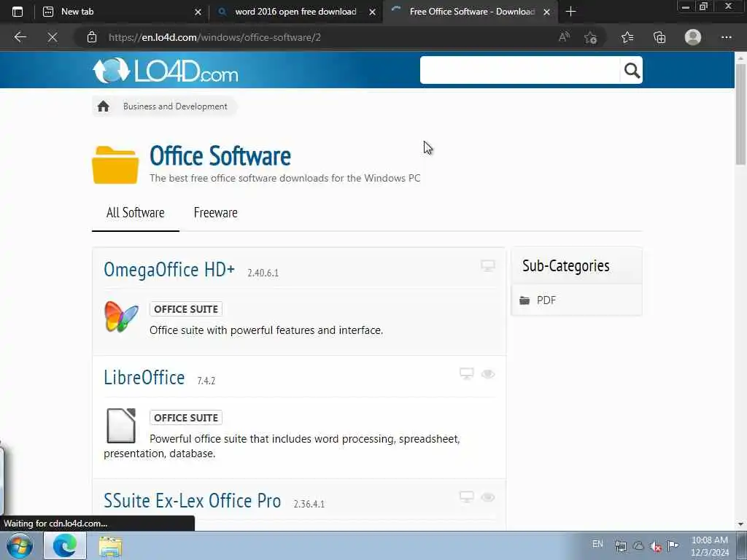This screenshot has width=747, height=560.
Task: Open the PDF sub-category folder
Action: [538, 300]
